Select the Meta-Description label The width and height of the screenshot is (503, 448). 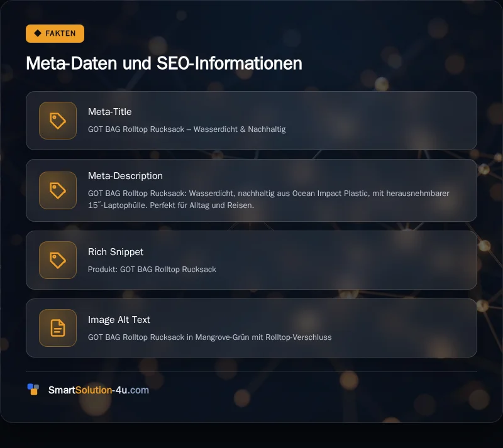[125, 176]
